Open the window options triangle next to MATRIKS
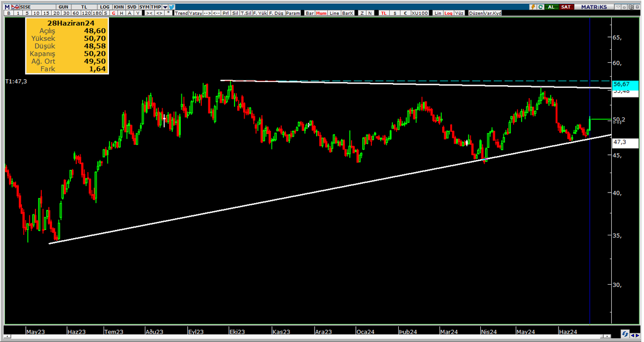The width and height of the screenshot is (644, 342). pos(617,7)
